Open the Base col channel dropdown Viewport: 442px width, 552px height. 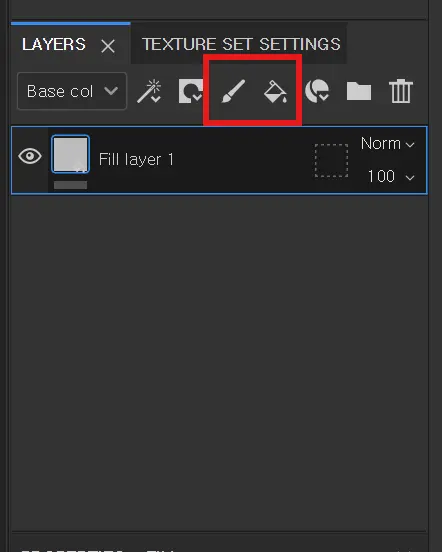(72, 91)
